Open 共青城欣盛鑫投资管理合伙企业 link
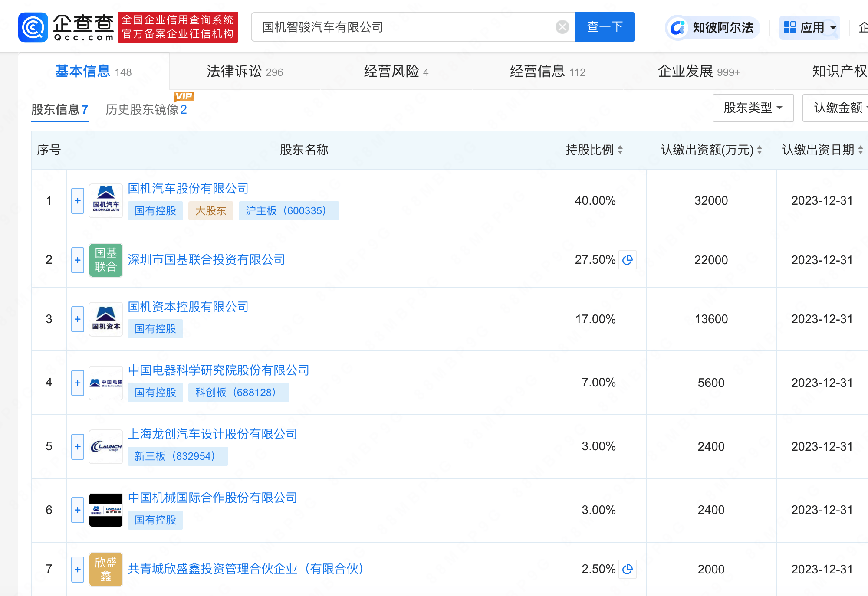The height and width of the screenshot is (596, 868). pyautogui.click(x=246, y=569)
